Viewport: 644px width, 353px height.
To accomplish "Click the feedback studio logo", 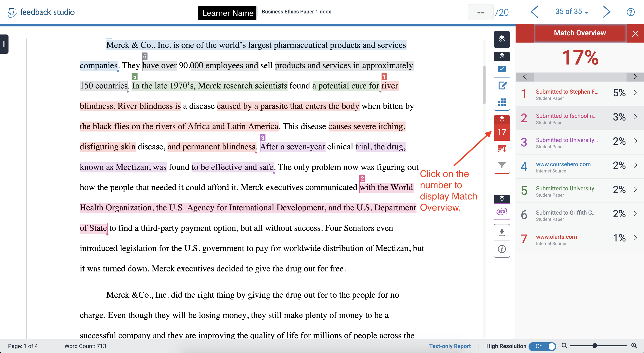I will point(41,12).
